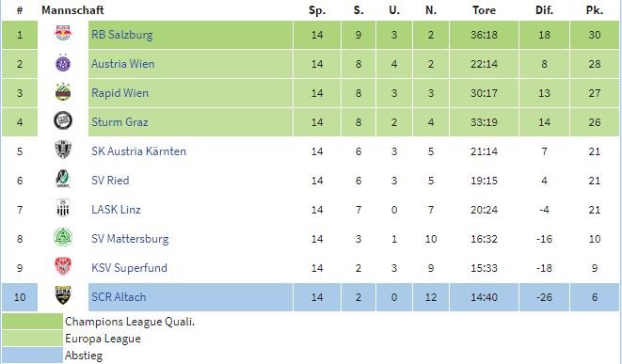Click the Abstieg blue legend swatch

32,355
